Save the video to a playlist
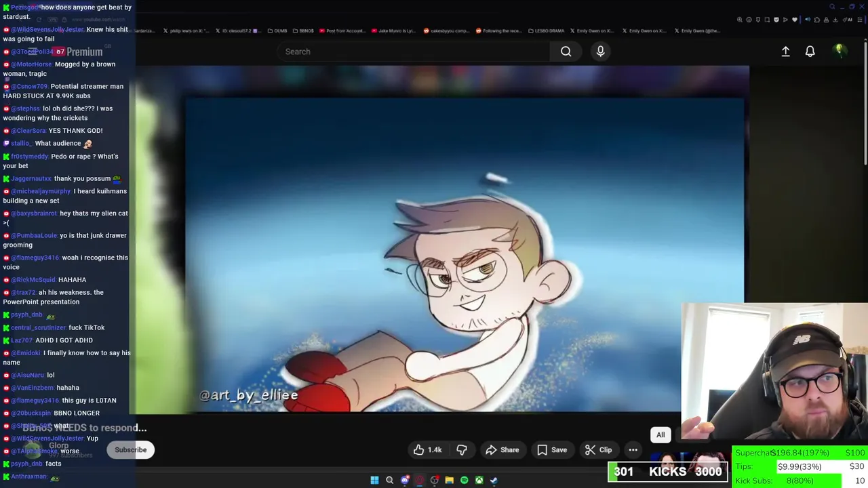Screen dimensions: 868x488 [x=552, y=450]
